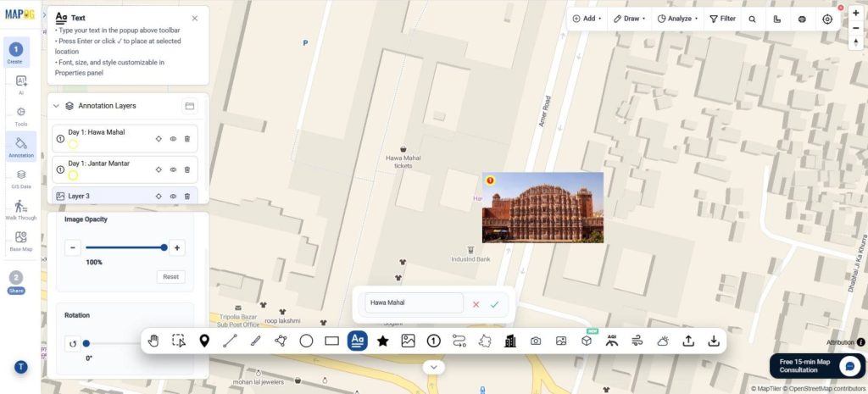Select the polygon shape tool

pos(281,341)
